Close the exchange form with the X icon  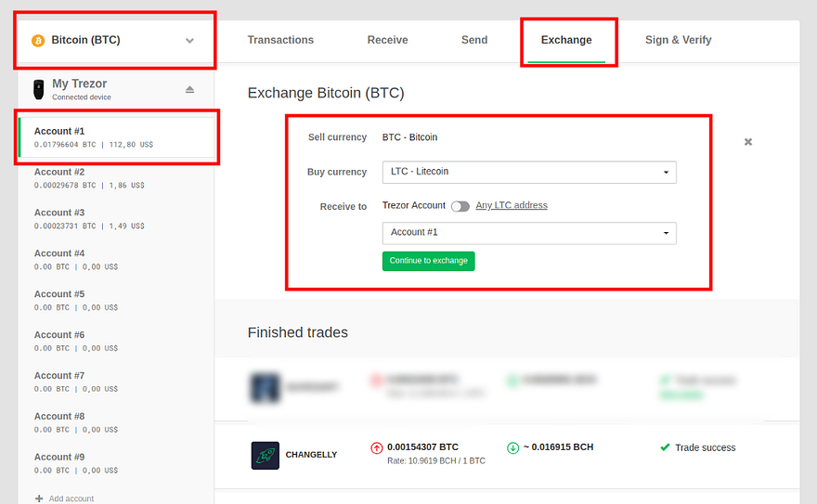(x=748, y=142)
